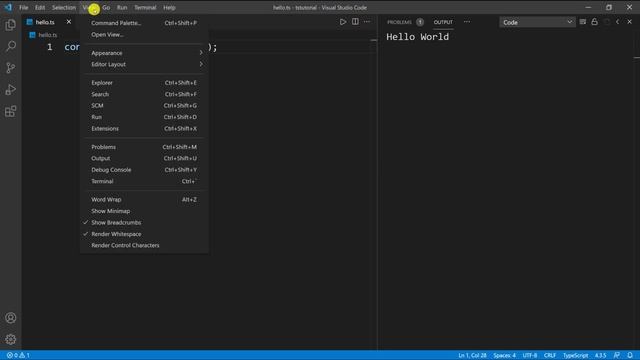Open Source Control icon in activity bar
This screenshot has height=360, width=640.
pos(11,68)
